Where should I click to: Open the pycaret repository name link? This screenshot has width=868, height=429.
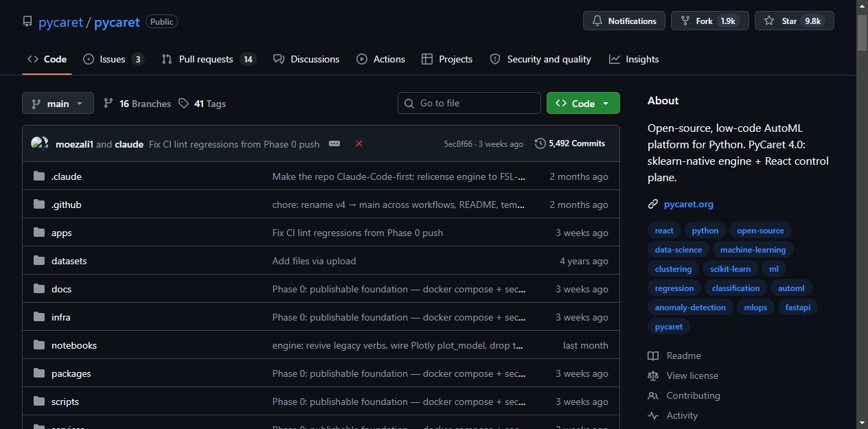click(117, 22)
